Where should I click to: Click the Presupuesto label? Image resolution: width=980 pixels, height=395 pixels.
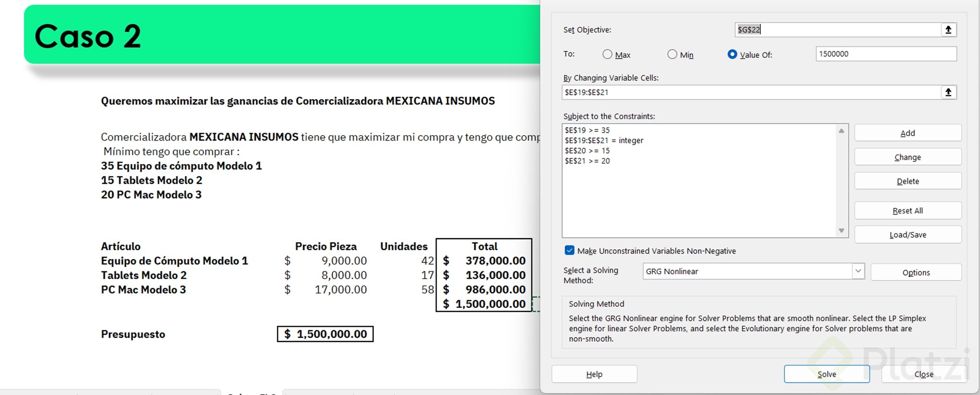point(133,334)
